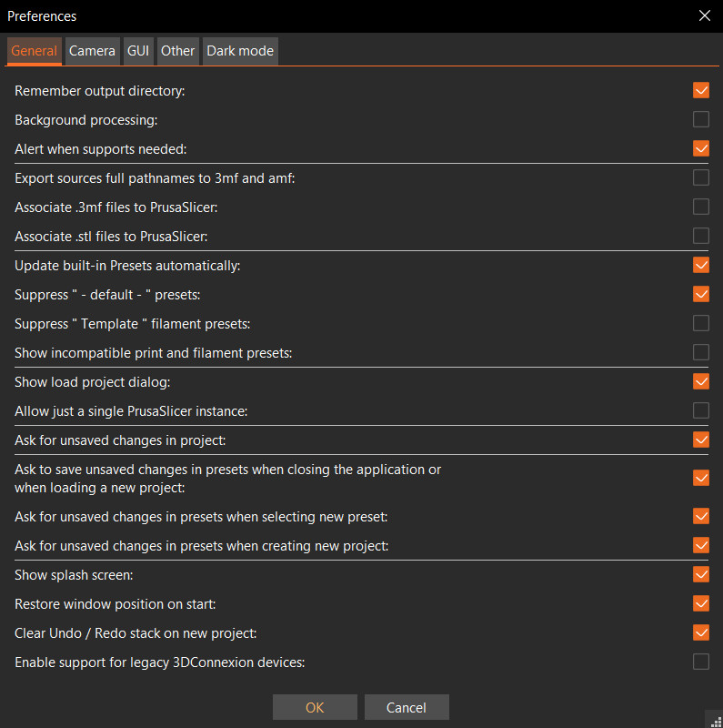The width and height of the screenshot is (723, 728).
Task: Check Allow just a single PrusaSlicer instance
Action: coord(701,410)
